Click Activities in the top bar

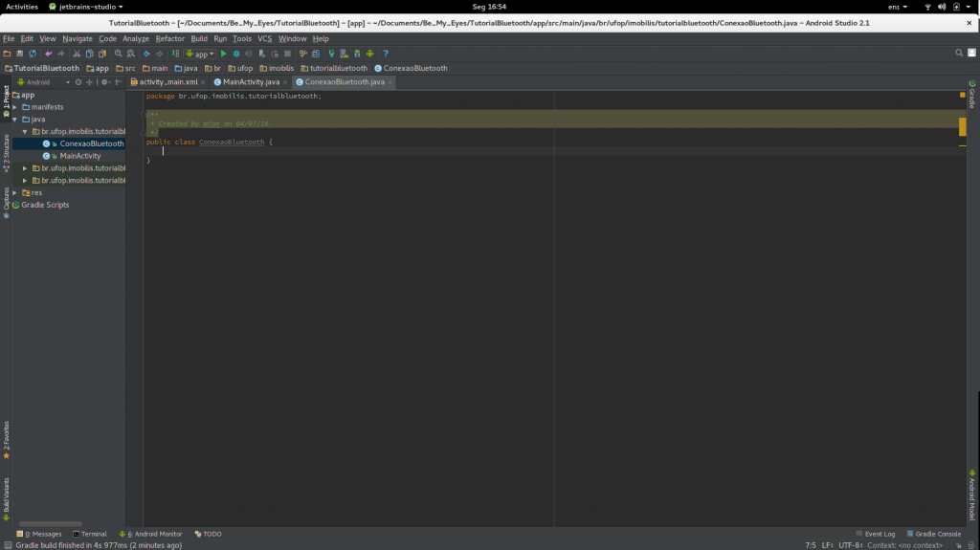[x=22, y=7]
